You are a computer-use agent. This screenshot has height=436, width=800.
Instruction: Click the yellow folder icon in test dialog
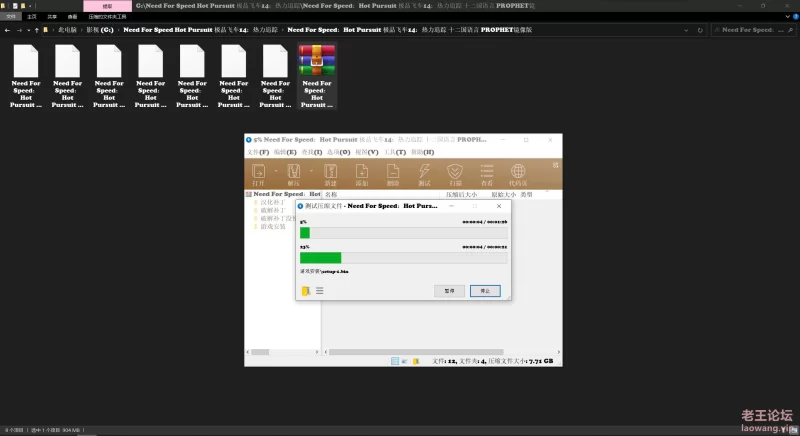[x=306, y=291]
